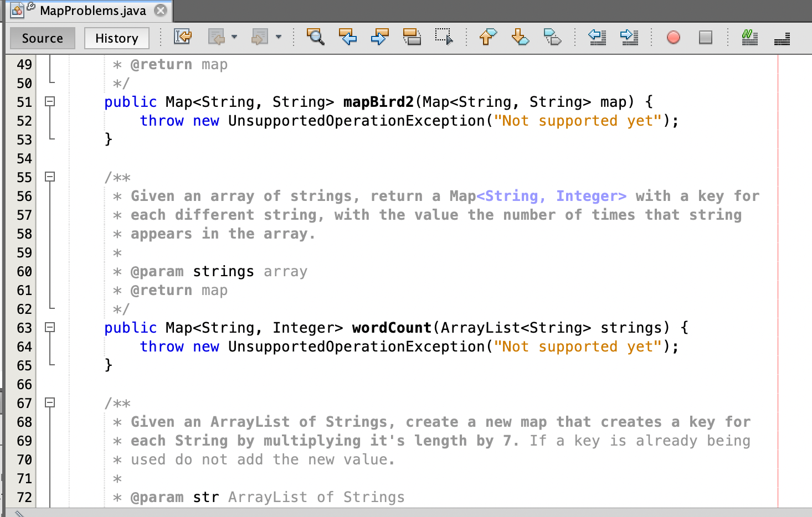Switch to the History view
Image resolution: width=812 pixels, height=517 pixels.
tap(116, 38)
